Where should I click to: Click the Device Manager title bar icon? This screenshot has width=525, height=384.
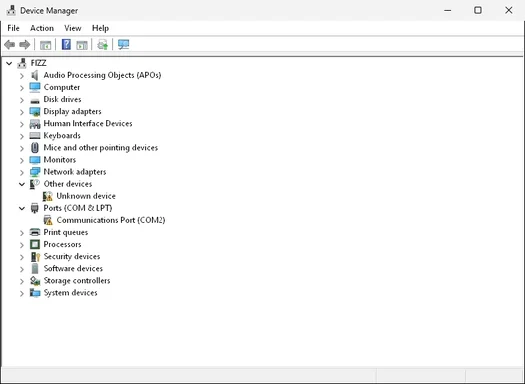coord(11,10)
